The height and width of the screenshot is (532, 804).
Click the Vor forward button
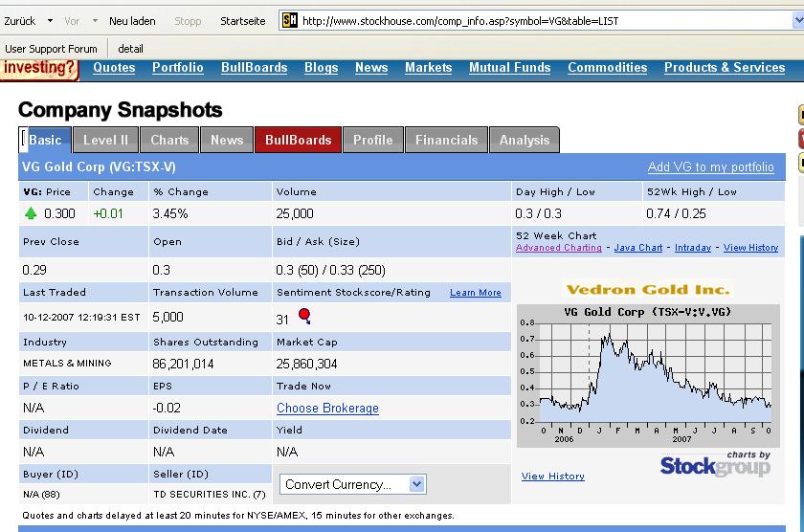[x=72, y=21]
